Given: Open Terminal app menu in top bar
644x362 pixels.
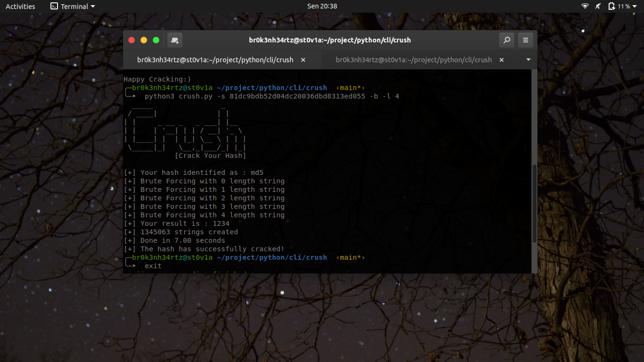Looking at the screenshot, I should tap(73, 6).
